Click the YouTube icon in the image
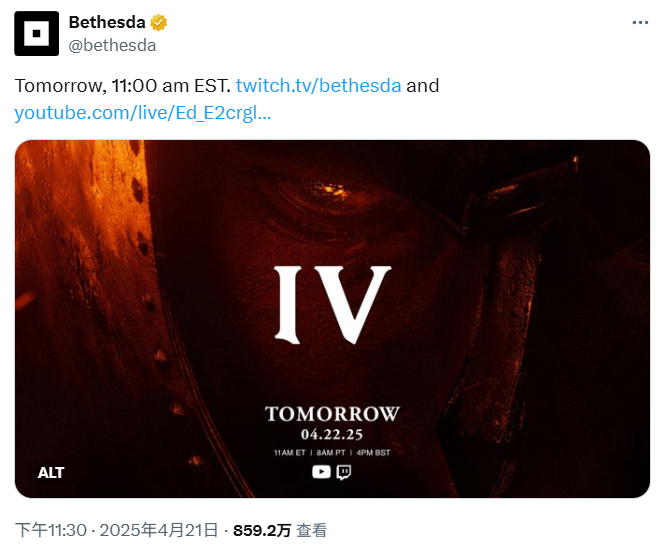Image resolution: width=668 pixels, height=553 pixels. point(321,471)
